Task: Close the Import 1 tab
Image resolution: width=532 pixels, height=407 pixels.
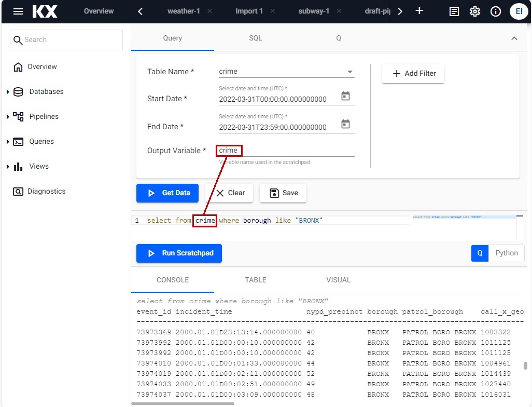Action: (272, 11)
